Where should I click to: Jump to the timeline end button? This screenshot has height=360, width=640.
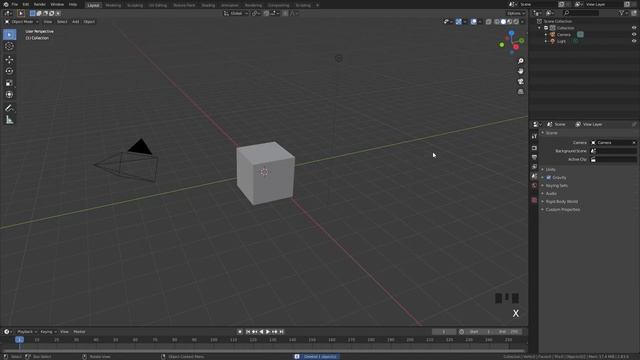pyautogui.click(x=281, y=332)
